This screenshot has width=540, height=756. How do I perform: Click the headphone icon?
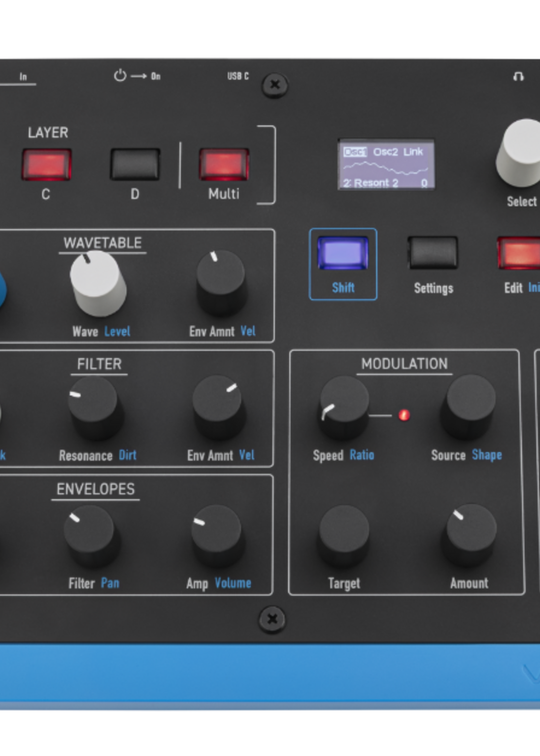(518, 76)
